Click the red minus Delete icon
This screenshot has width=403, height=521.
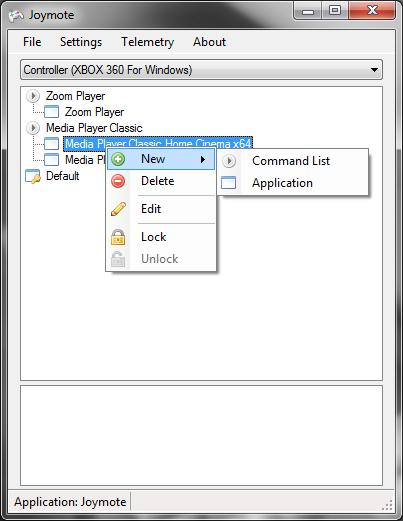pyautogui.click(x=118, y=181)
